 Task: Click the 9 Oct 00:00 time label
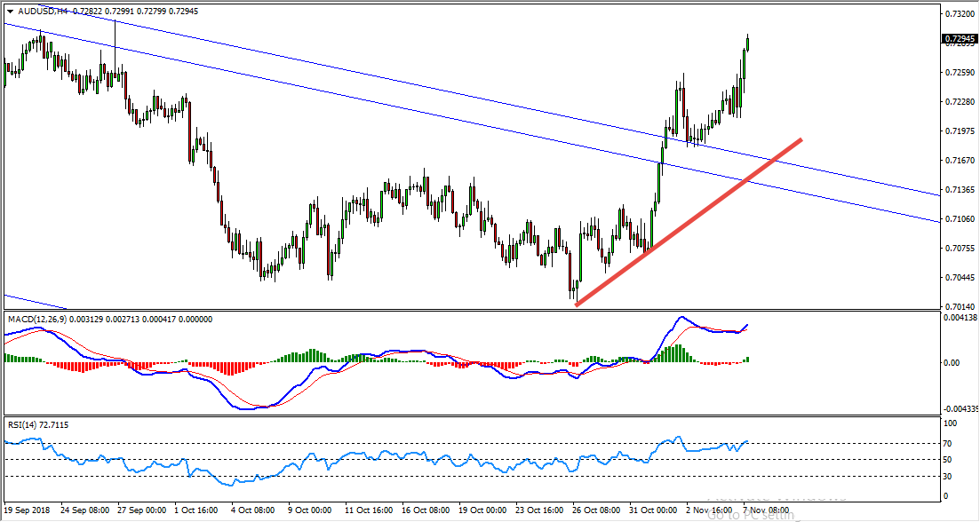click(309, 510)
